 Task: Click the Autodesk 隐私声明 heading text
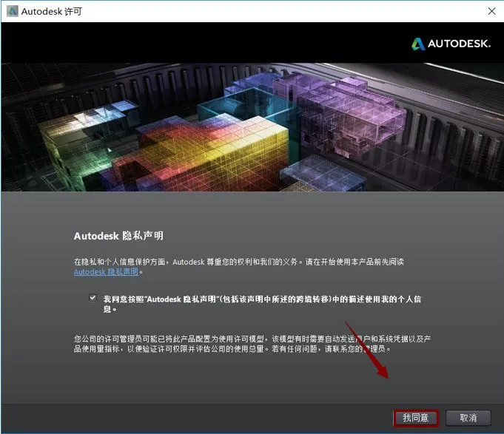pyautogui.click(x=118, y=236)
